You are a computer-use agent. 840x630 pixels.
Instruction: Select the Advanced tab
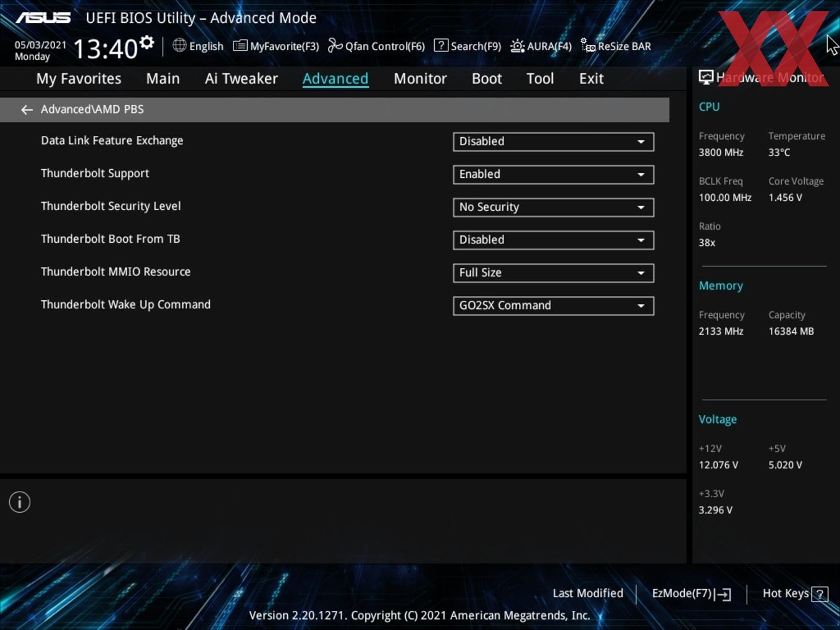[x=335, y=78]
